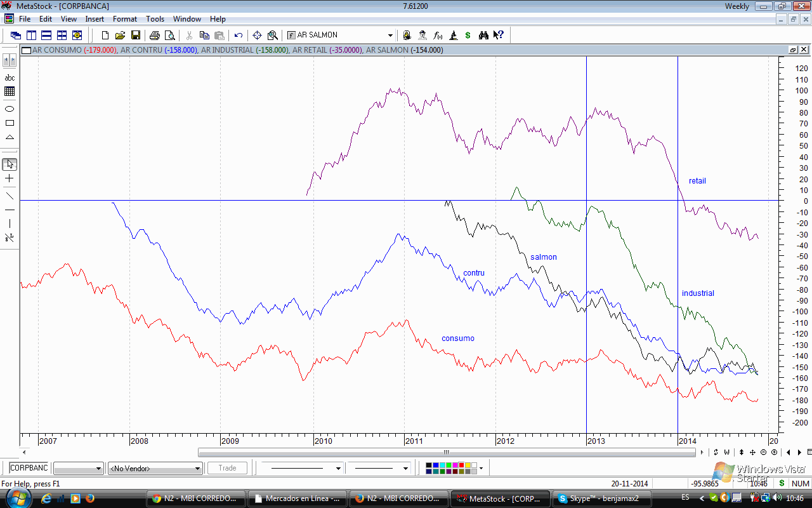812x508 pixels.
Task: Launch Internet Explorer from Quick Launch
Action: (46, 498)
